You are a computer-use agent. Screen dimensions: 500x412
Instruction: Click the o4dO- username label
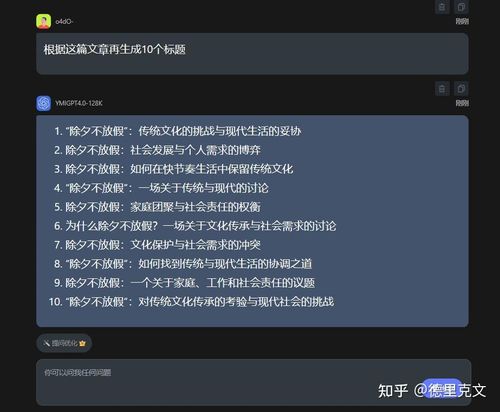tap(64, 22)
